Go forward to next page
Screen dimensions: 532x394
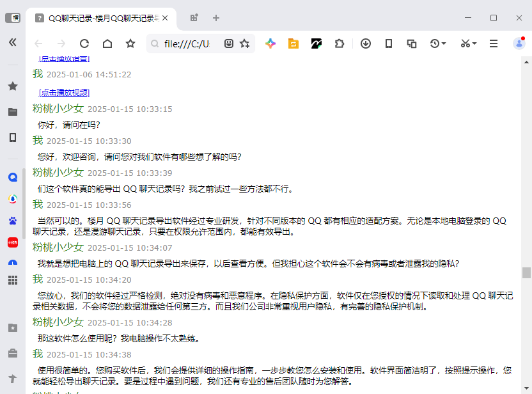[x=61, y=43]
